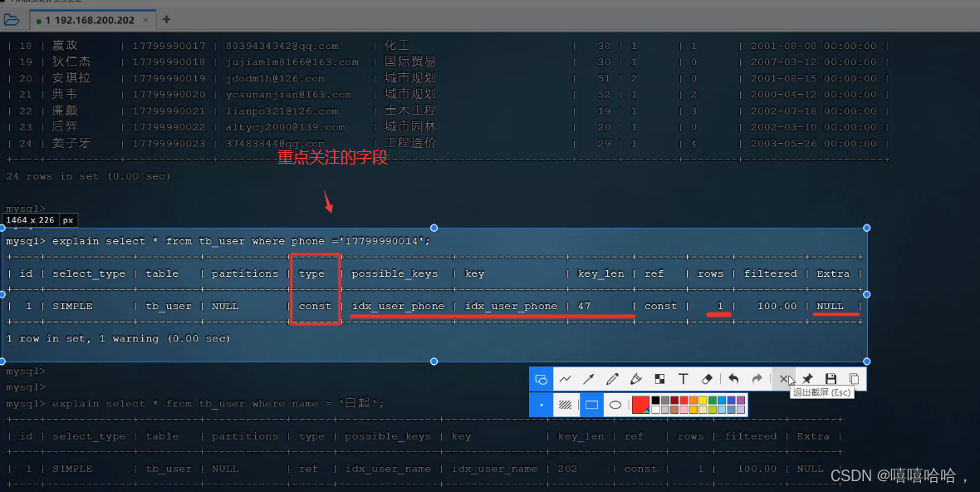
Task: Save the screenshot to file
Action: coord(831,379)
